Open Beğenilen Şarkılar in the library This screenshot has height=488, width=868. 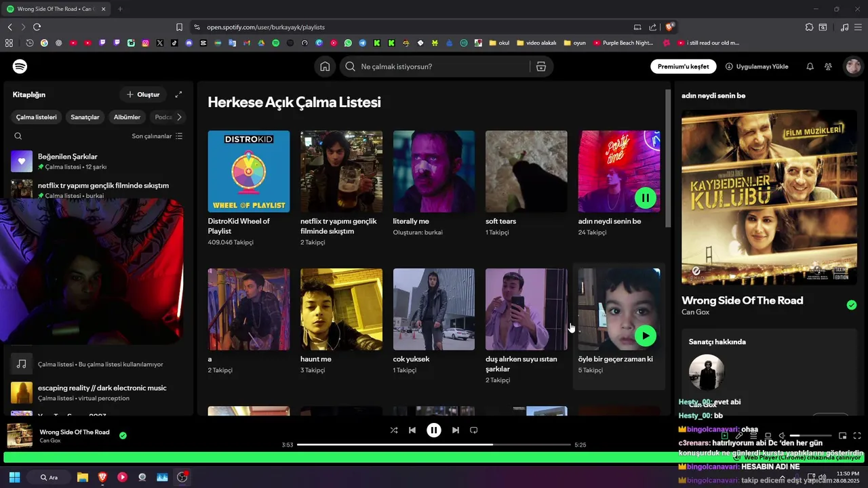coord(98,161)
